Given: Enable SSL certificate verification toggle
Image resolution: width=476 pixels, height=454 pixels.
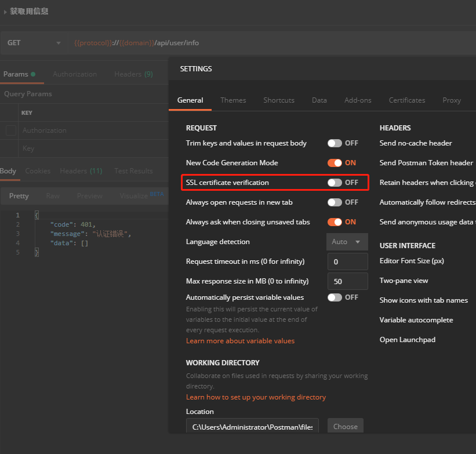Looking at the screenshot, I should coord(335,183).
